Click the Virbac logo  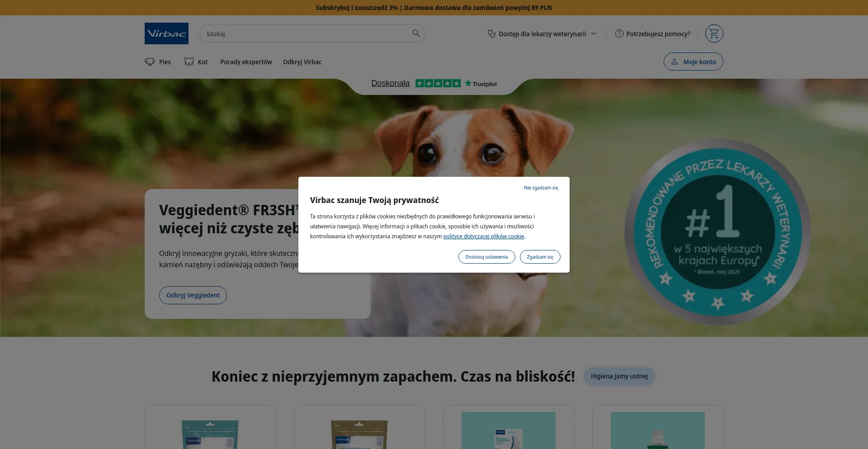166,33
